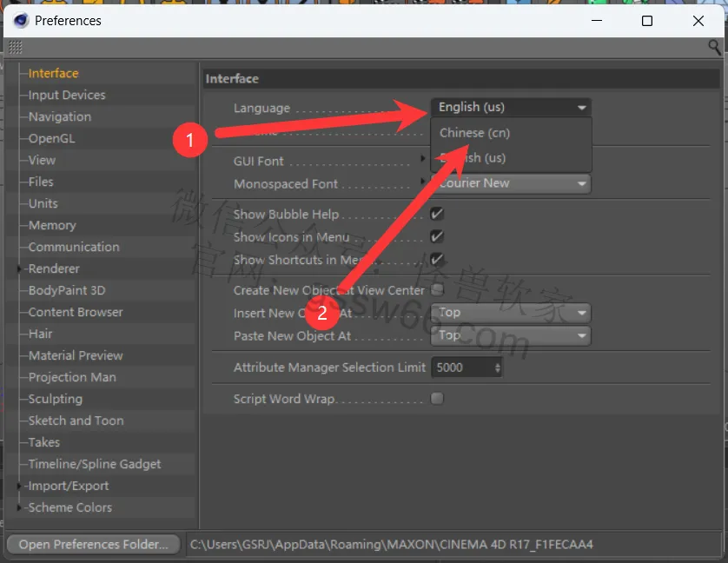Click the grid grip icon below title bar
Image resolution: width=728 pixels, height=563 pixels.
point(16,48)
